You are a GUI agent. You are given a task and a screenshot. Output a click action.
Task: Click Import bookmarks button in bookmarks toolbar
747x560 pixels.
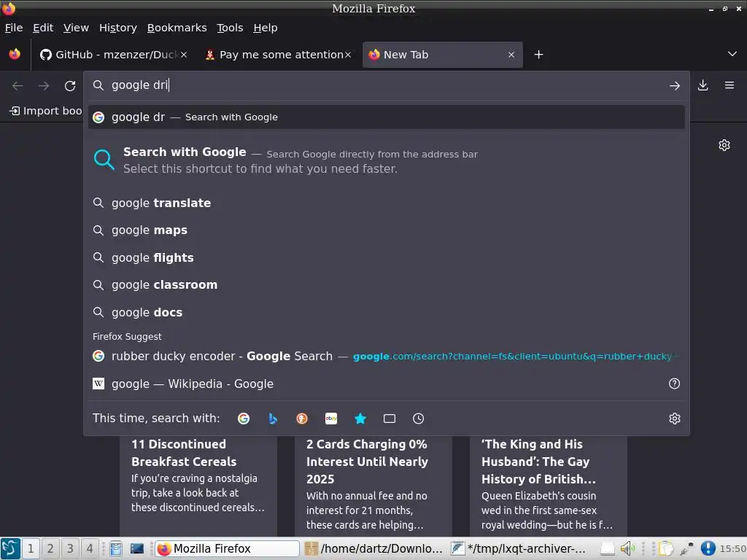coord(45,111)
